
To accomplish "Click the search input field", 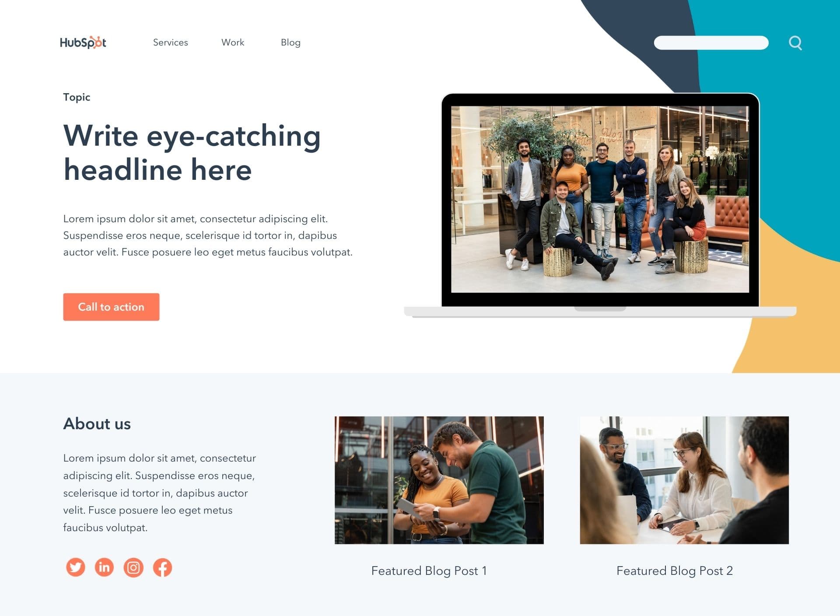I will (710, 42).
